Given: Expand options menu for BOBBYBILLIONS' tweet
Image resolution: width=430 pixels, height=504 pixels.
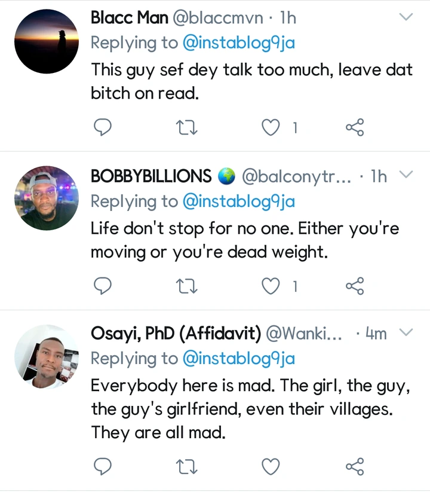Looking at the screenshot, I should (406, 175).
